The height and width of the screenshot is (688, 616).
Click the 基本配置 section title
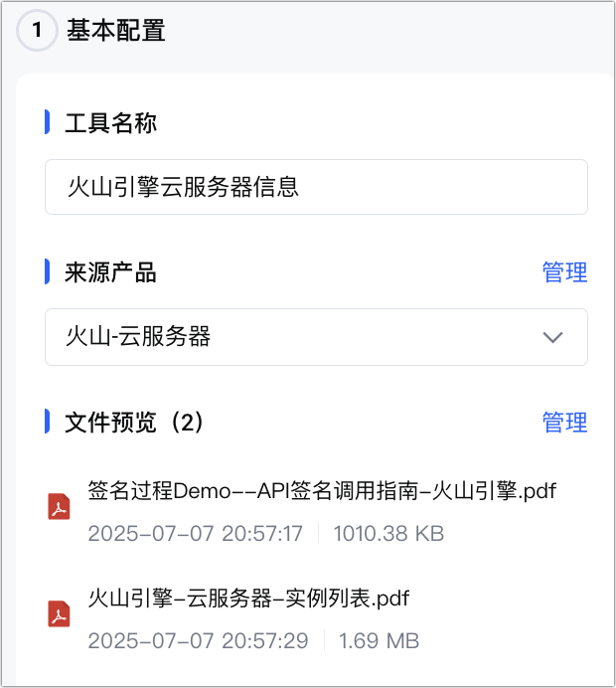pos(115,31)
